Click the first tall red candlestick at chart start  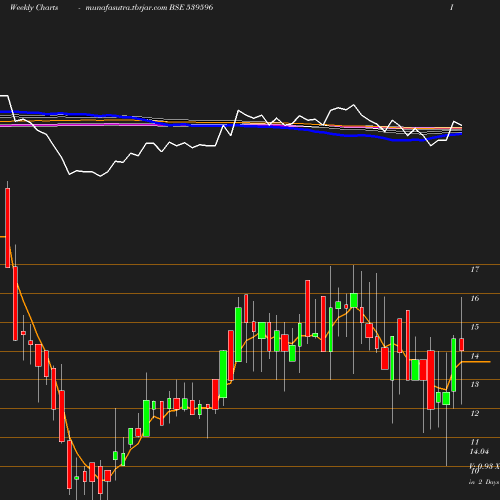tap(7, 228)
